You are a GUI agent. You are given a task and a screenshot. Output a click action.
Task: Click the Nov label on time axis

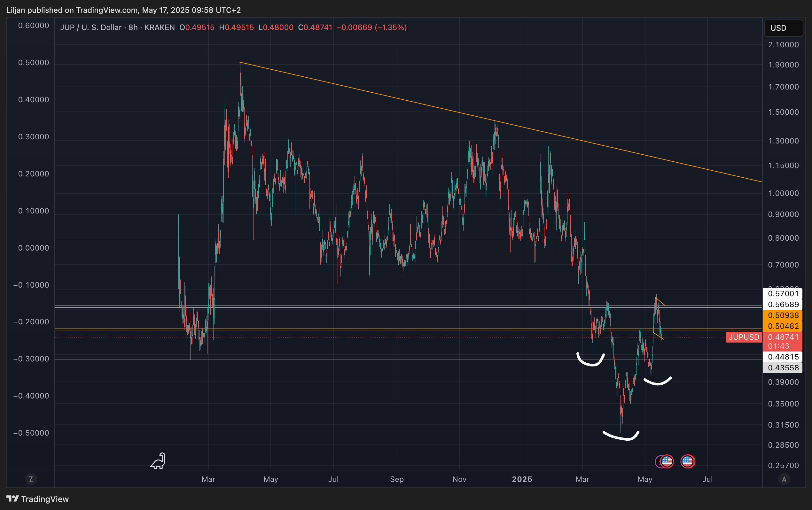click(x=459, y=479)
